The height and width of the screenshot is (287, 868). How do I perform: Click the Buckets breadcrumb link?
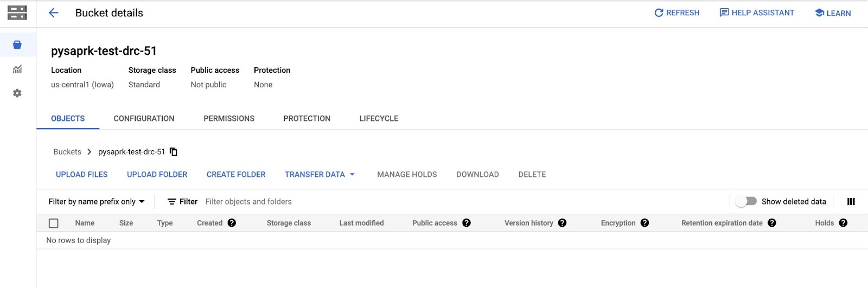point(67,152)
